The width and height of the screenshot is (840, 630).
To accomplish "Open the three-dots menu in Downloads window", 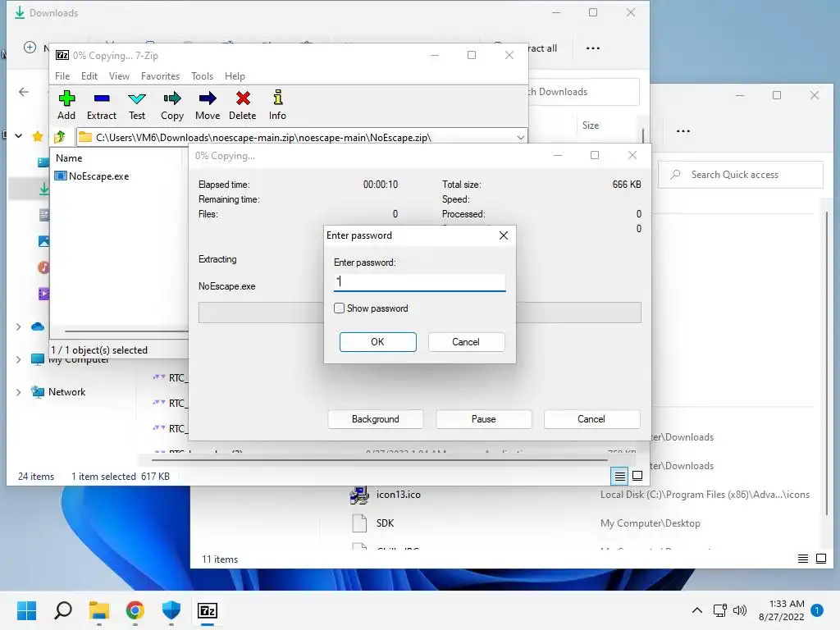I will coord(592,48).
